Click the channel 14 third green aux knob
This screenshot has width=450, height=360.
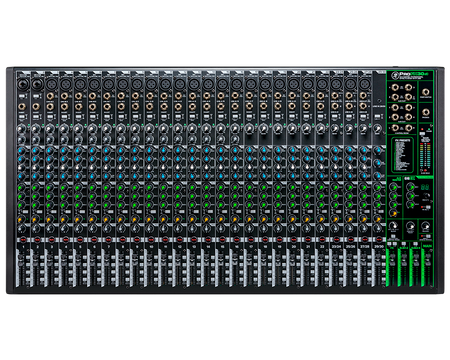tap(207, 204)
